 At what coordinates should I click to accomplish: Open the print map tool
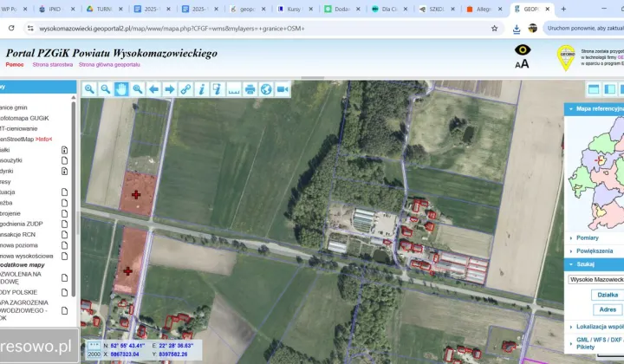click(x=250, y=89)
